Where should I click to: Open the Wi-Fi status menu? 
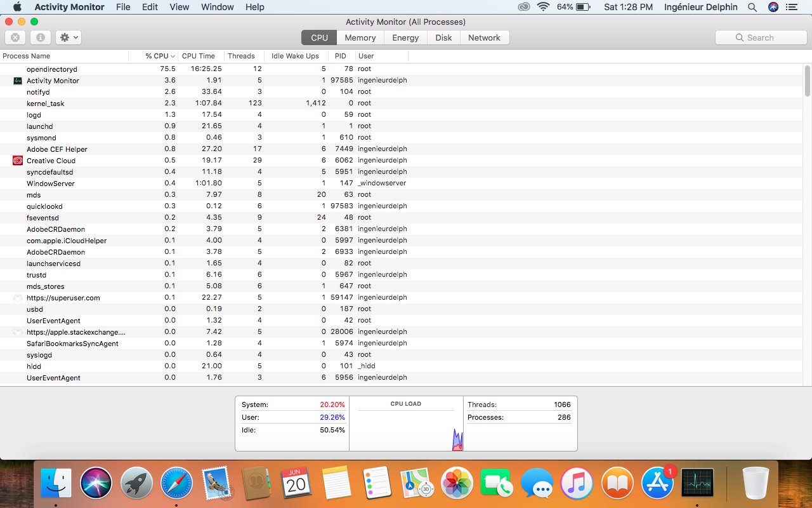click(543, 7)
